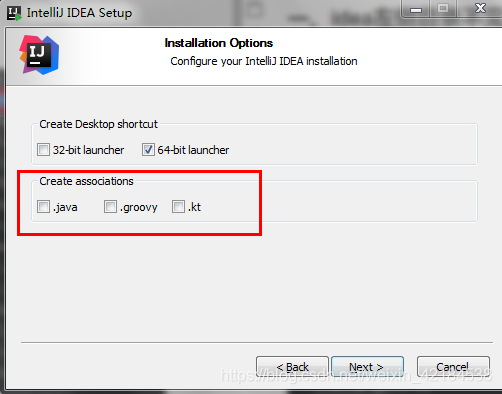Click the Create Desktop shortcut label
Viewport: 502px width, 394px height.
tap(98, 124)
